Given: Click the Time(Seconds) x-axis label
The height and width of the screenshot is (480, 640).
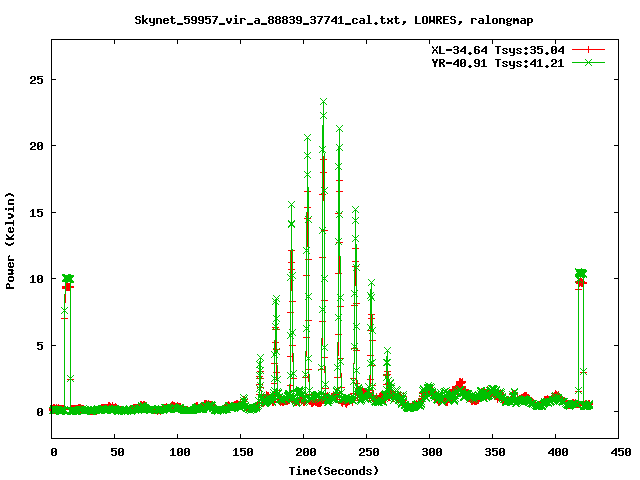Looking at the screenshot, I should (x=334, y=471).
